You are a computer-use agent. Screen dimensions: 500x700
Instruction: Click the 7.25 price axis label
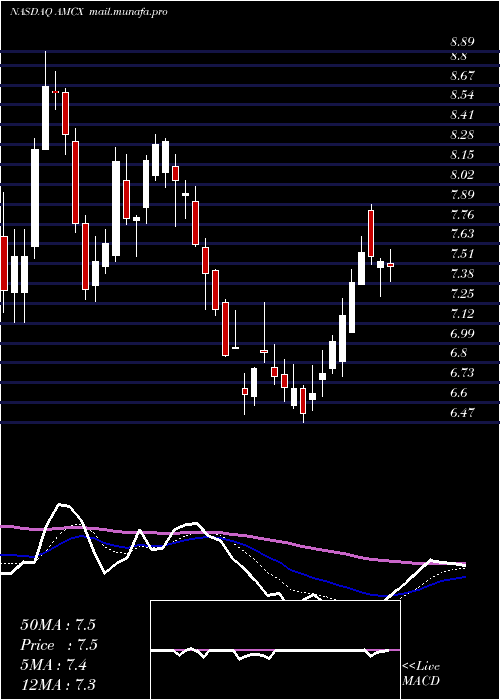pos(462,294)
